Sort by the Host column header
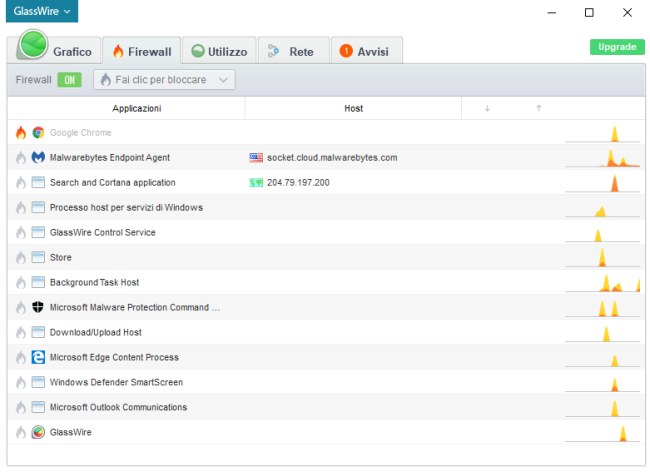 click(x=353, y=109)
